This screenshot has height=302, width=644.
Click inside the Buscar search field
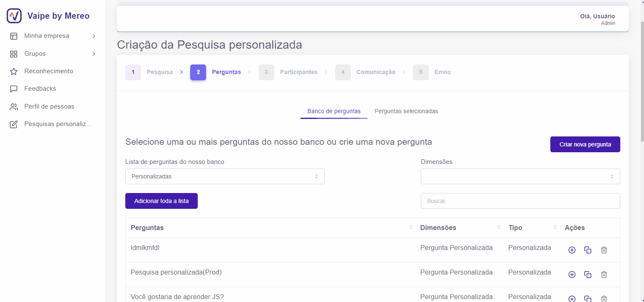(x=520, y=201)
